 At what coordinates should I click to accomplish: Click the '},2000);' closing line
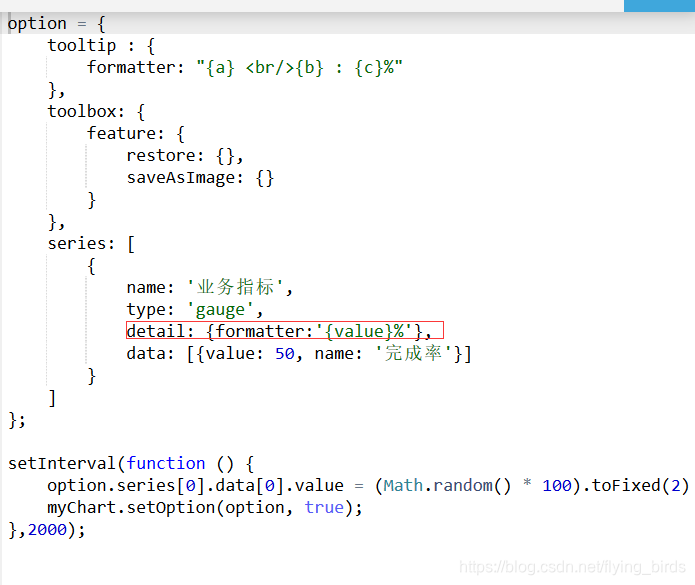pos(47,530)
